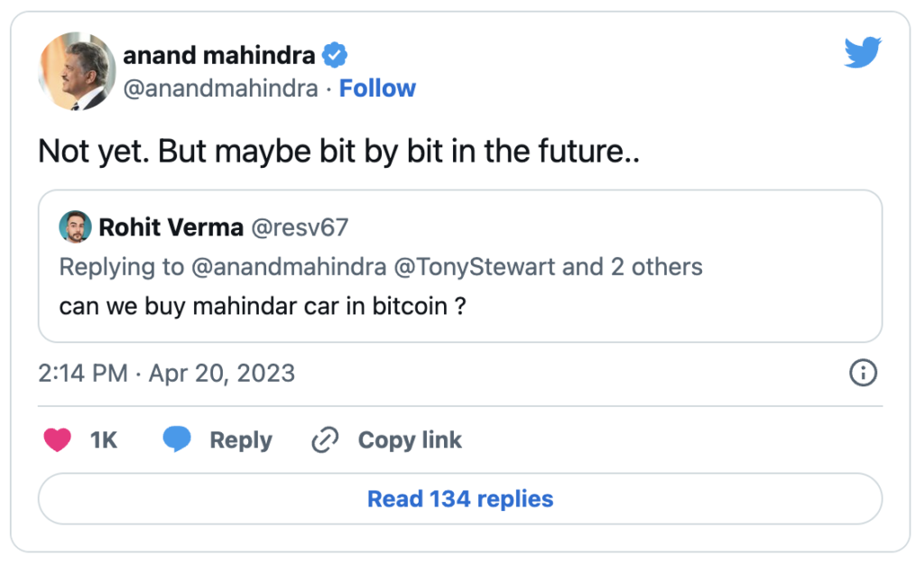Open the 2:14 PM Apr 20, 2023 timestamp
The width and height of the screenshot is (924, 565).
tap(167, 373)
